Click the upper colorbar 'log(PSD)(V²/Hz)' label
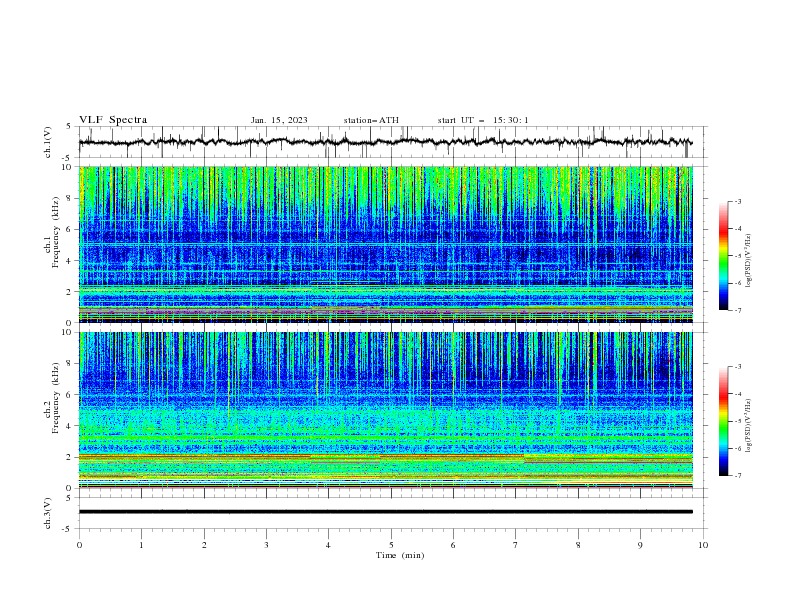Screen dimensions: 792x612 (x=749, y=261)
